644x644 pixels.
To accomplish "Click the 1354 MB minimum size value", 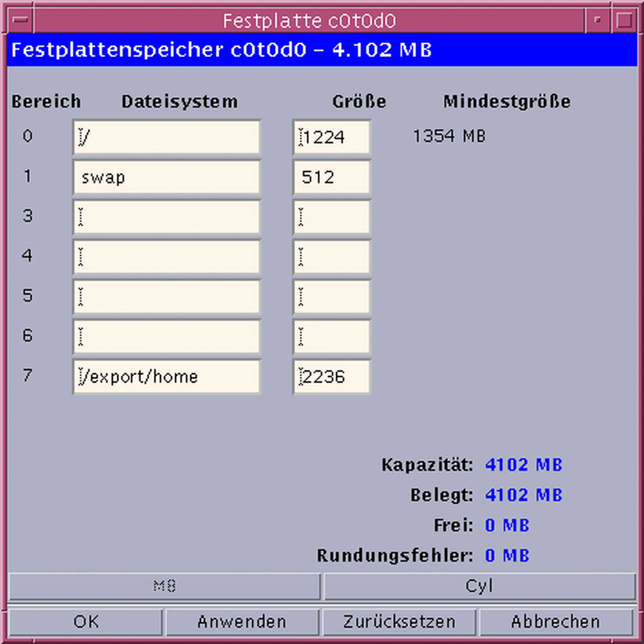I will 449,136.
